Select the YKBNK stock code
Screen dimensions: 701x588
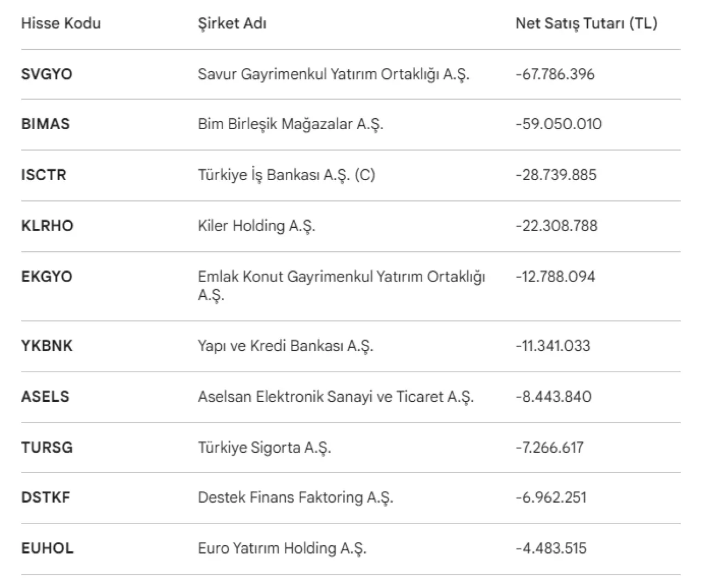(x=47, y=346)
